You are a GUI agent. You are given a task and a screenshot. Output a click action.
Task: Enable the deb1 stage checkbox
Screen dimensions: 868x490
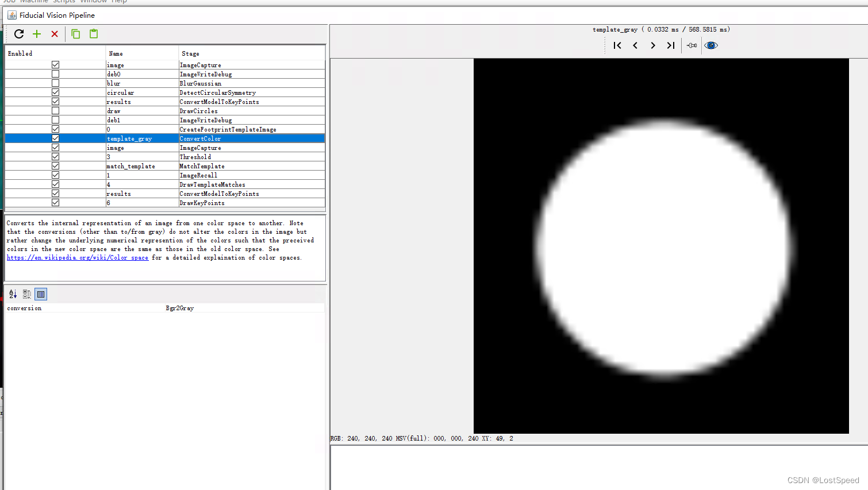click(55, 120)
